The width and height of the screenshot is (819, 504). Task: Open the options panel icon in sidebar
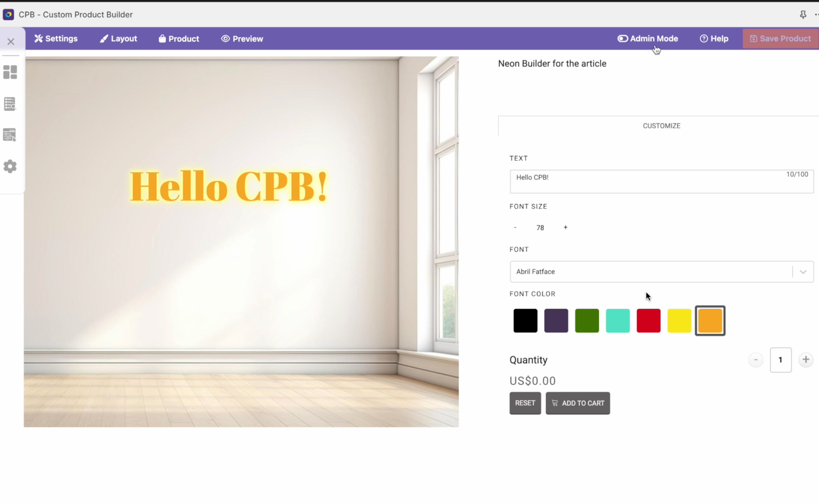click(x=10, y=135)
